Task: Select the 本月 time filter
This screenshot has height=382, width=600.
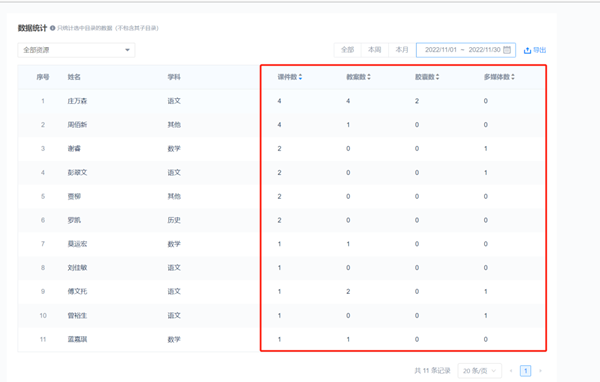Action: (402, 50)
